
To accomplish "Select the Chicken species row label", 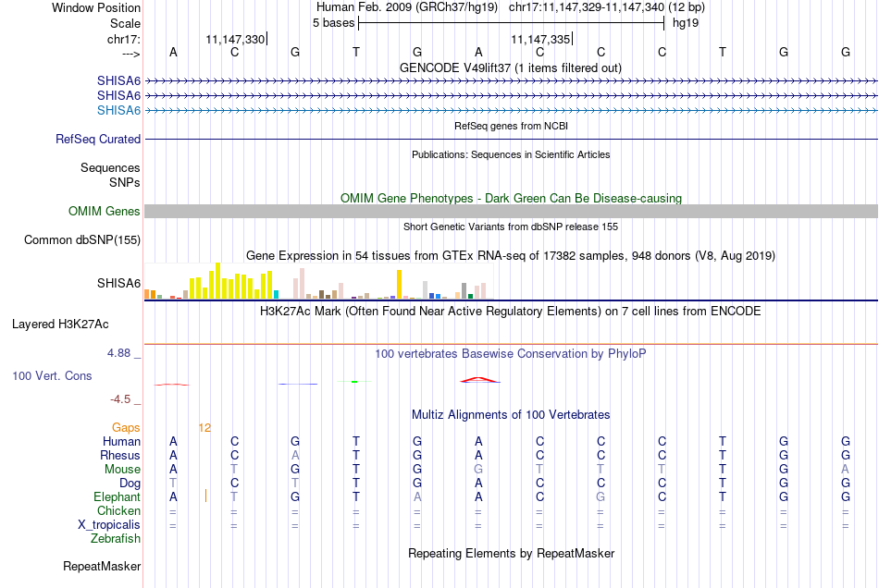I will tap(118, 510).
